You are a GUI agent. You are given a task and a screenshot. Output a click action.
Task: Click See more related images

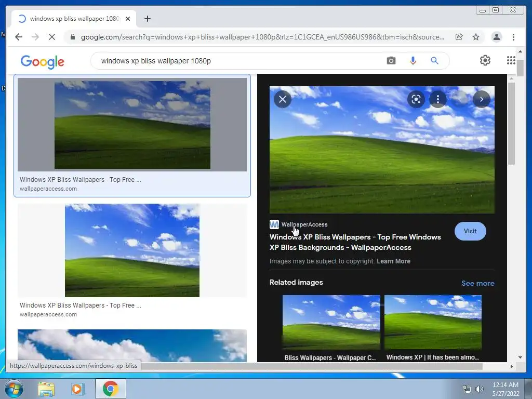pyautogui.click(x=478, y=283)
